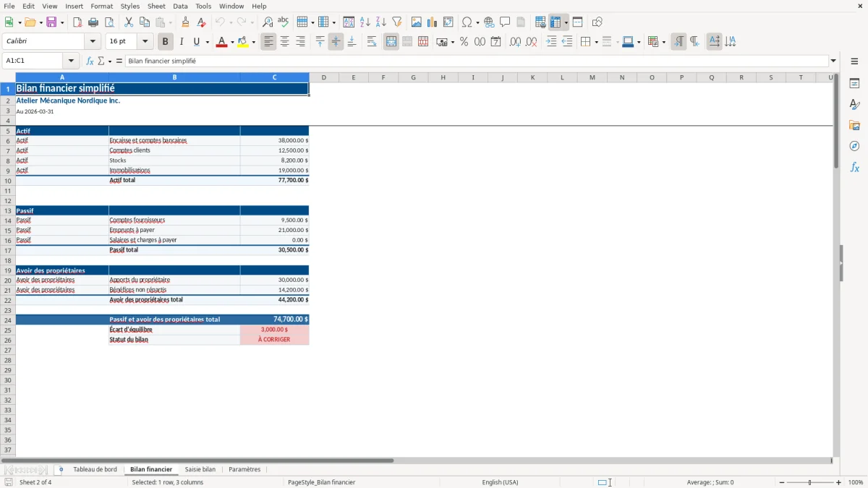Open Background Color dropdown arrow
868x488 pixels.
pyautogui.click(x=254, y=42)
